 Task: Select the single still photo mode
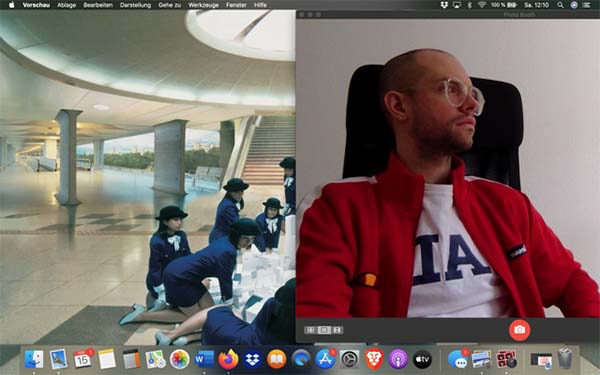[x=324, y=330]
